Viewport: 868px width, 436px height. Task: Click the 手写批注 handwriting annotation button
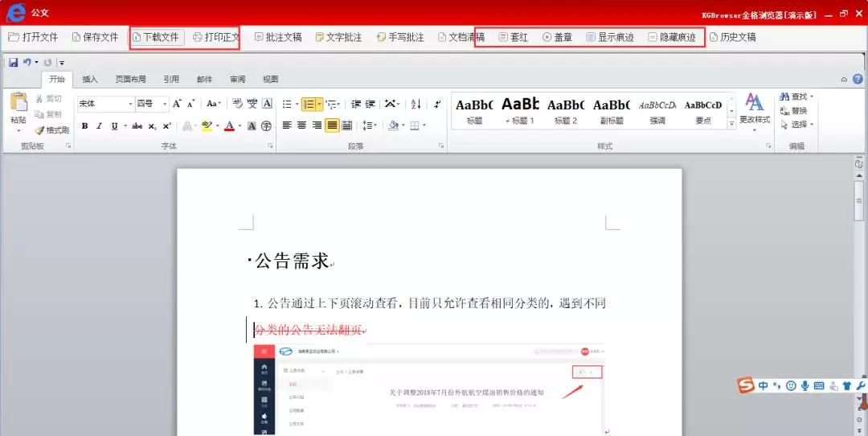click(399, 37)
